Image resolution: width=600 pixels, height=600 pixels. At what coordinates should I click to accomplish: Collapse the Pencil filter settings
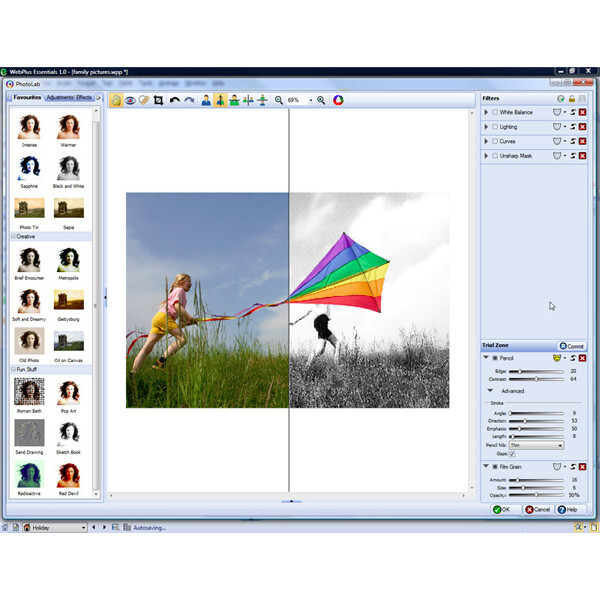click(x=486, y=358)
